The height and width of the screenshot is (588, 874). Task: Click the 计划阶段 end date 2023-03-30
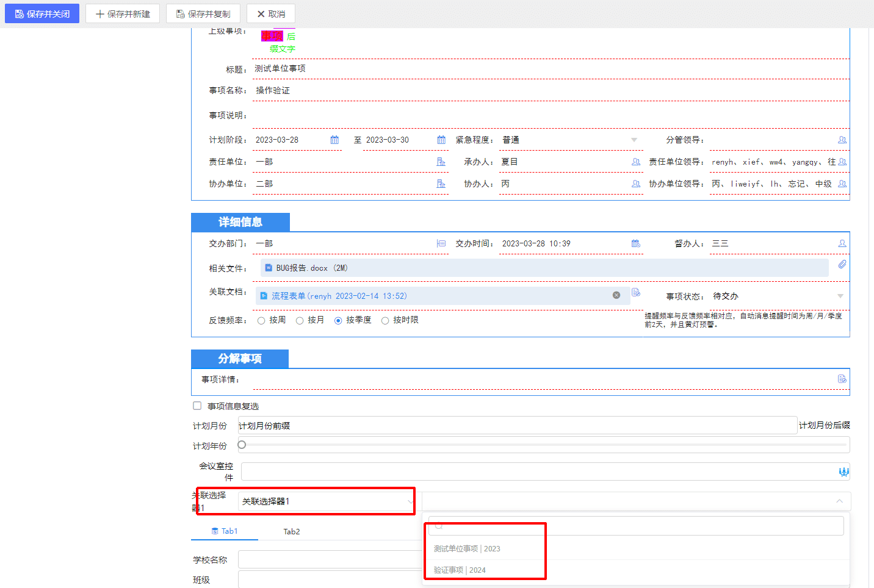point(388,140)
